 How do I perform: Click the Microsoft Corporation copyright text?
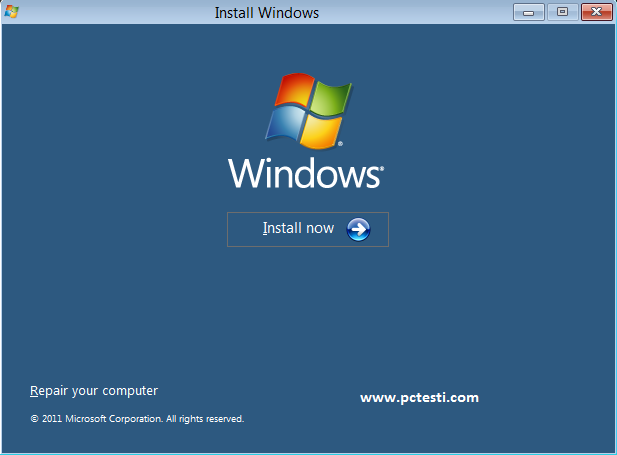[137, 419]
